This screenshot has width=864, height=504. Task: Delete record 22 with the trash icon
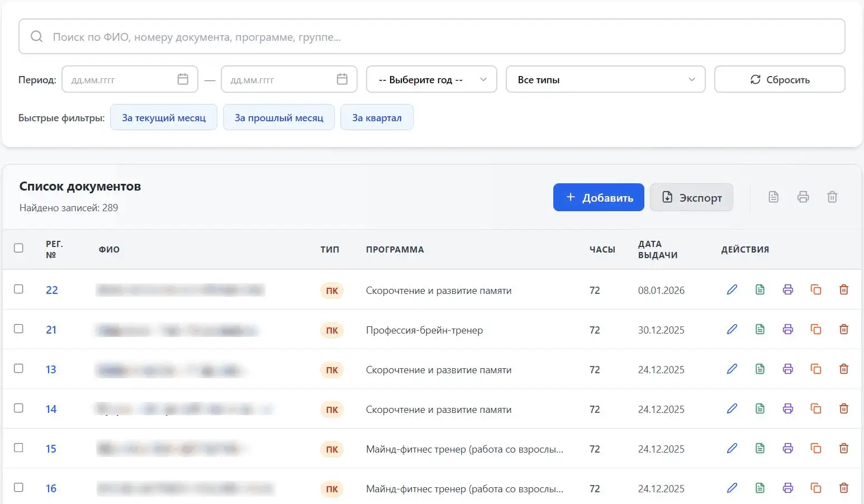click(x=844, y=289)
